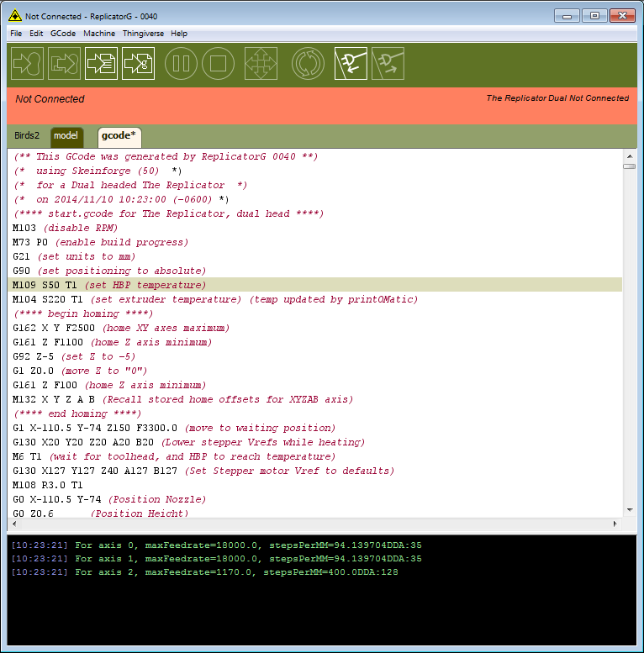Click the 'G21 (set units to mm)' line

[x=74, y=256]
